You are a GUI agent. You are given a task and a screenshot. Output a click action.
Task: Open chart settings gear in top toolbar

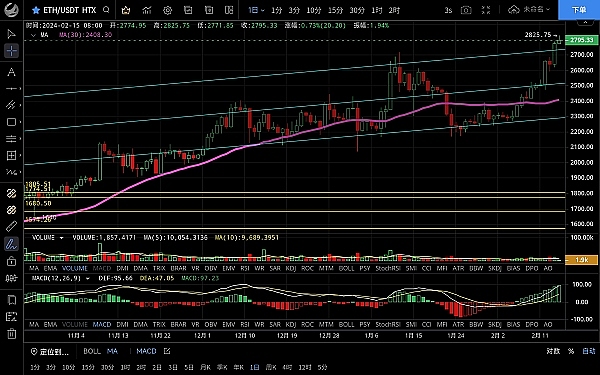[168, 10]
